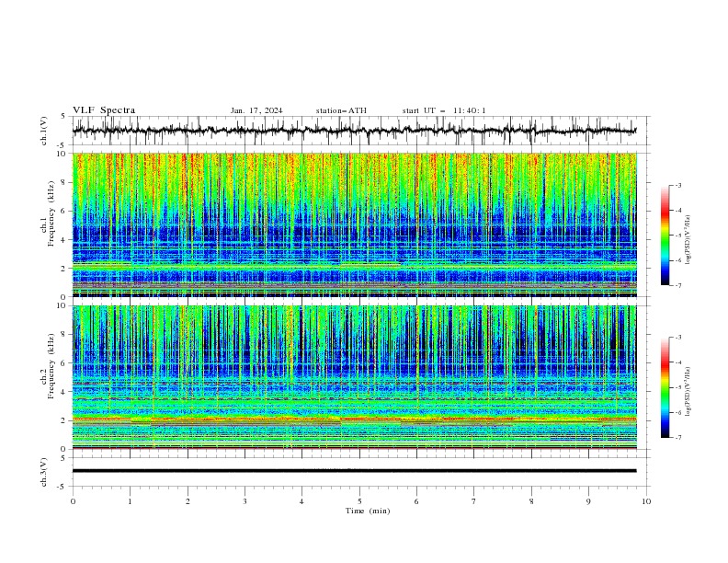Screen dimensions: 728x563
Task: Click the "-5" volt tick of ch.3(V) axis
Action: click(63, 487)
